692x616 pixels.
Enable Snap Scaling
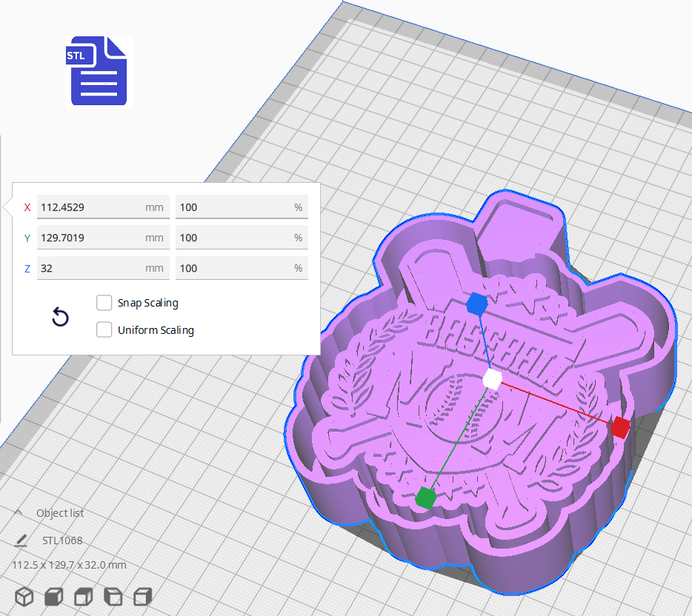(104, 302)
